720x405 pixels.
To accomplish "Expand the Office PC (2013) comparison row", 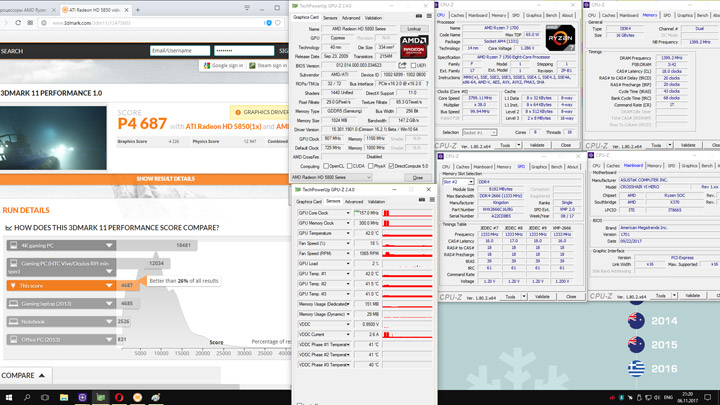I will [109, 340].
